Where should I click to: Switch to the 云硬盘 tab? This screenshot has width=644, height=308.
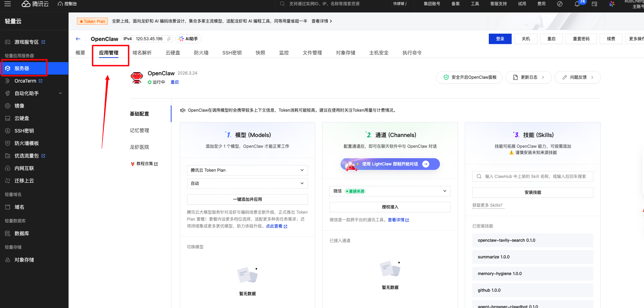173,53
